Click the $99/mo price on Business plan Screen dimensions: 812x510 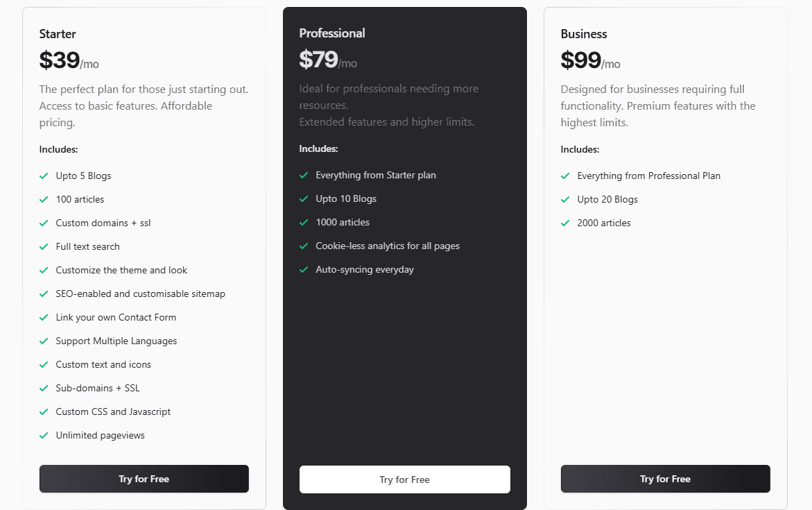(591, 60)
